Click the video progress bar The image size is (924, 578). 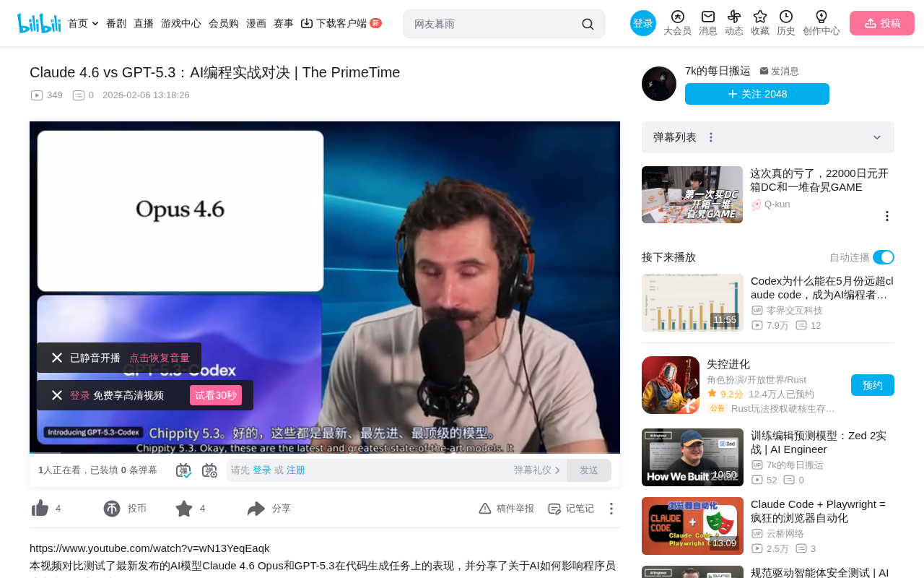click(325, 453)
